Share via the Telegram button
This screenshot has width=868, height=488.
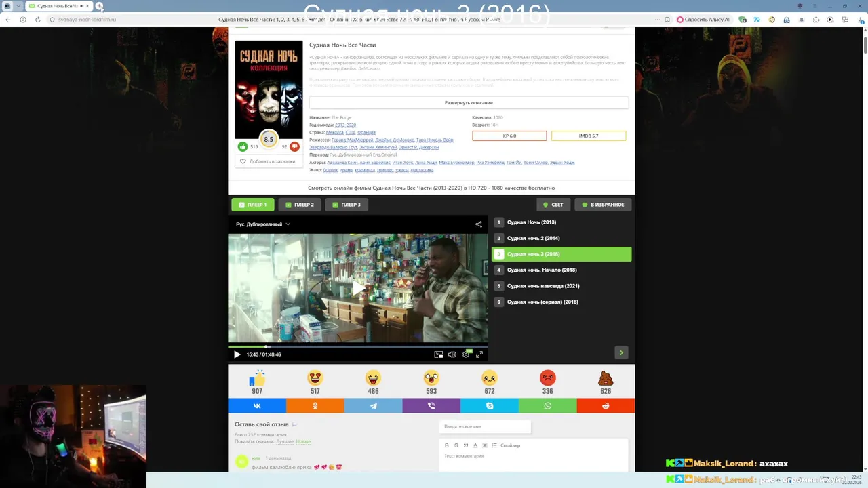[373, 406]
